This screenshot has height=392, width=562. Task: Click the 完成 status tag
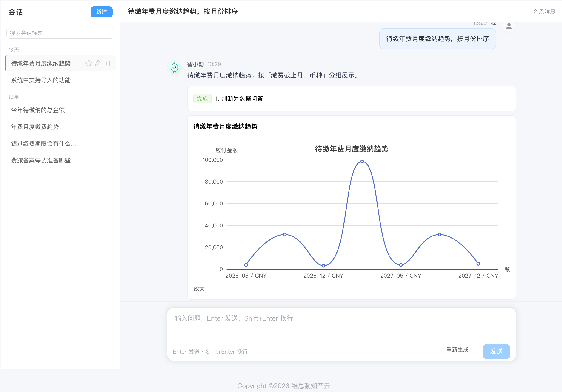(x=202, y=98)
